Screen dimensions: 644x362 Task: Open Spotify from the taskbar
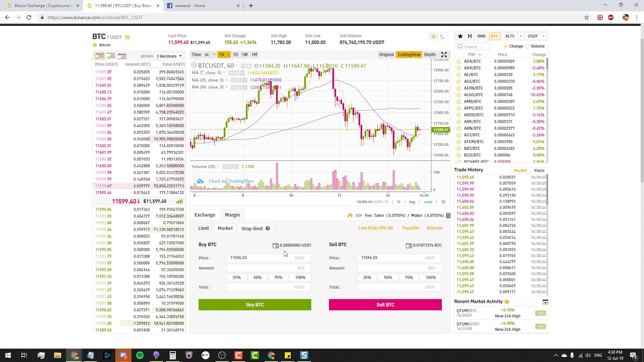[x=139, y=355]
